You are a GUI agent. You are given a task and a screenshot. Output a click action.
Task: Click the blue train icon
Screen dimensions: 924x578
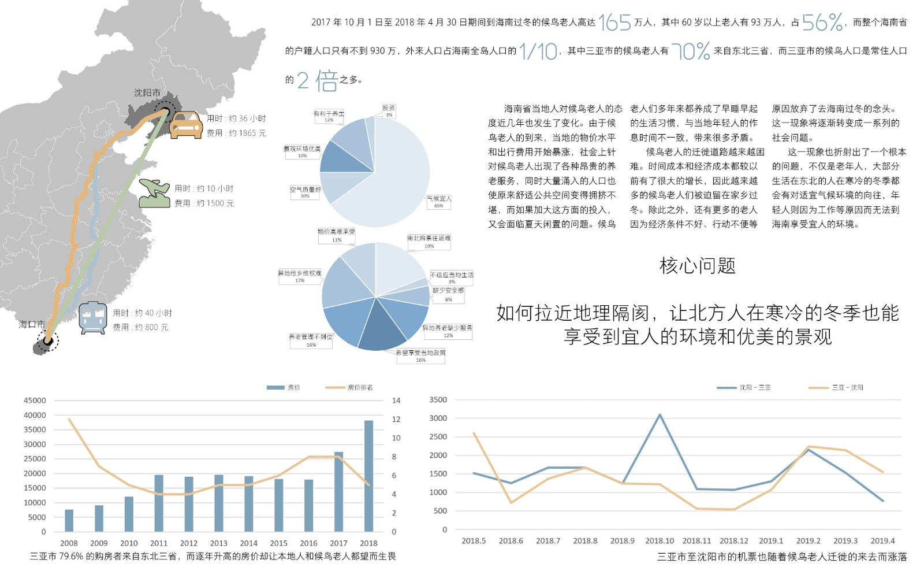93,318
